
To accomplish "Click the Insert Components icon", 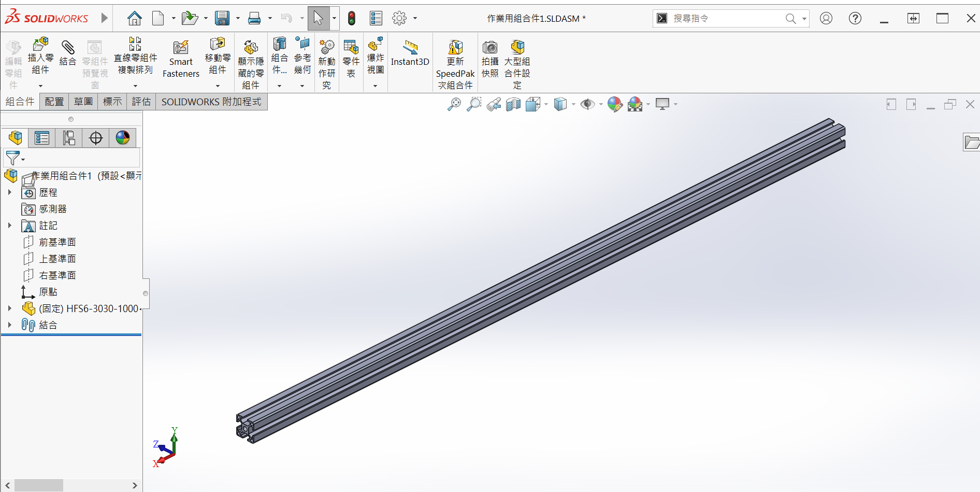I will (40, 46).
